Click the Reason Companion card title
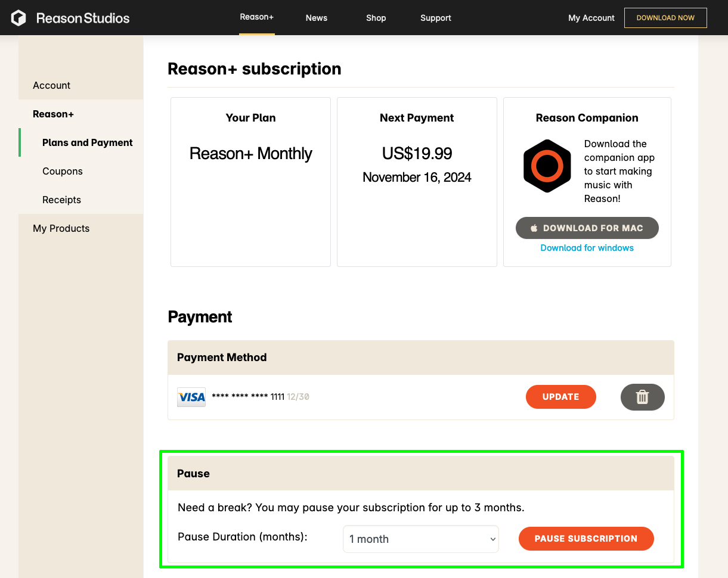 [x=587, y=118]
